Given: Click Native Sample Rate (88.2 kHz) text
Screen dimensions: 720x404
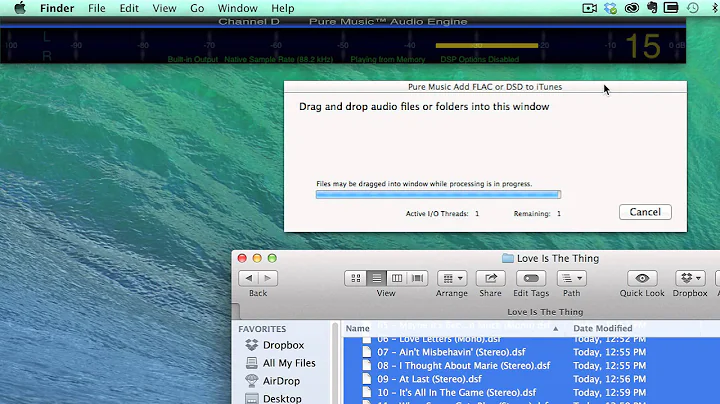Looking at the screenshot, I should [278, 59].
